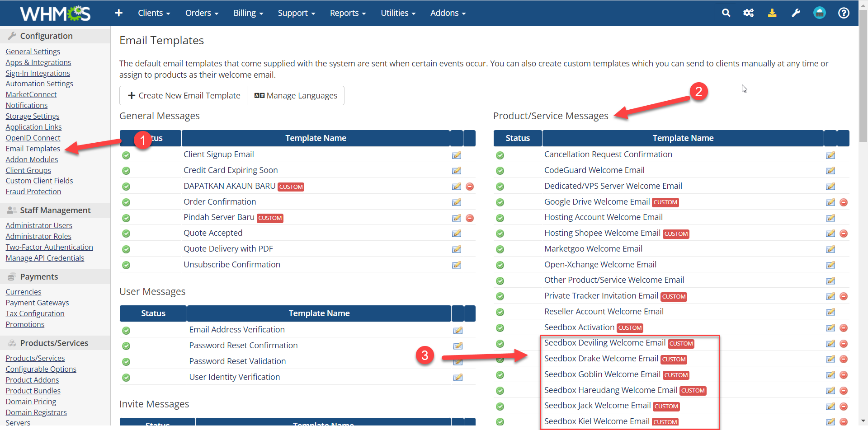868x430 pixels.
Task: Open Tax Configuration link
Action: 35,313
